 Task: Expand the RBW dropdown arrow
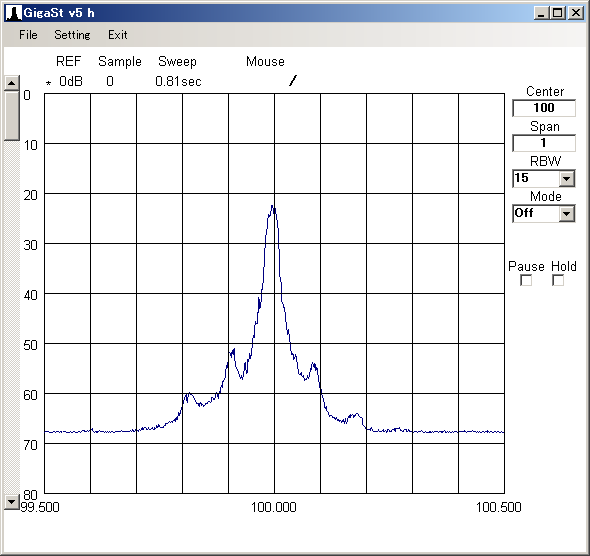pyautogui.click(x=567, y=179)
